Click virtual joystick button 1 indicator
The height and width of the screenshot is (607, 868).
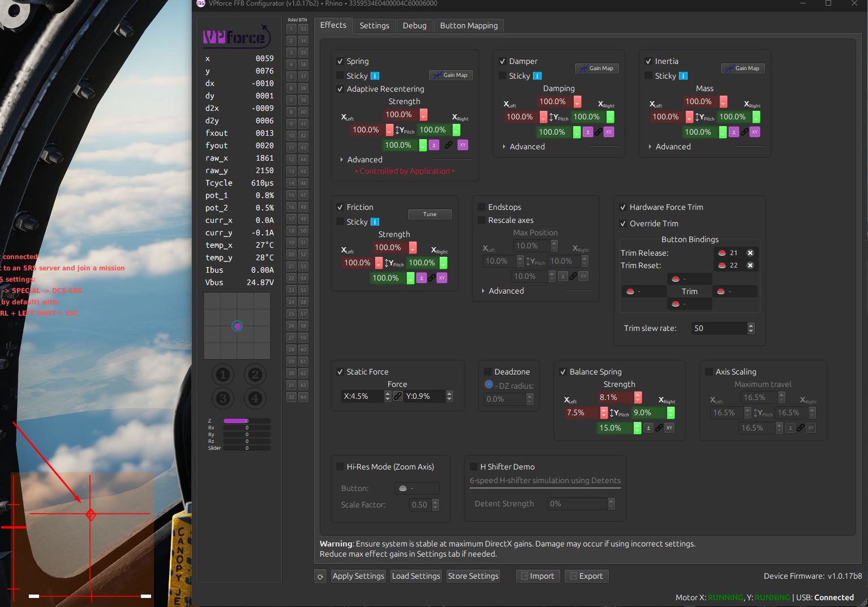tap(223, 374)
